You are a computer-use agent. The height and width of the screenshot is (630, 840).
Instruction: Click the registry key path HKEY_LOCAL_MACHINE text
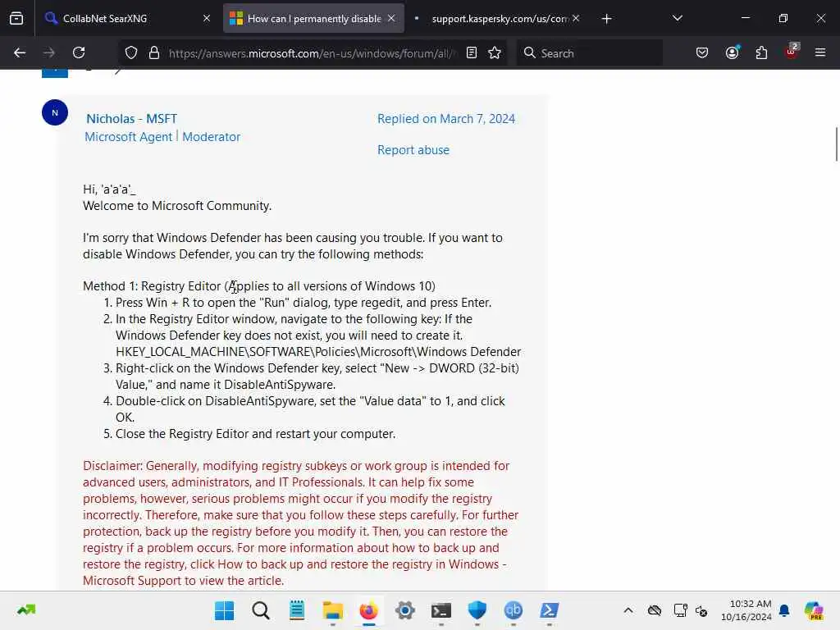pos(318,351)
